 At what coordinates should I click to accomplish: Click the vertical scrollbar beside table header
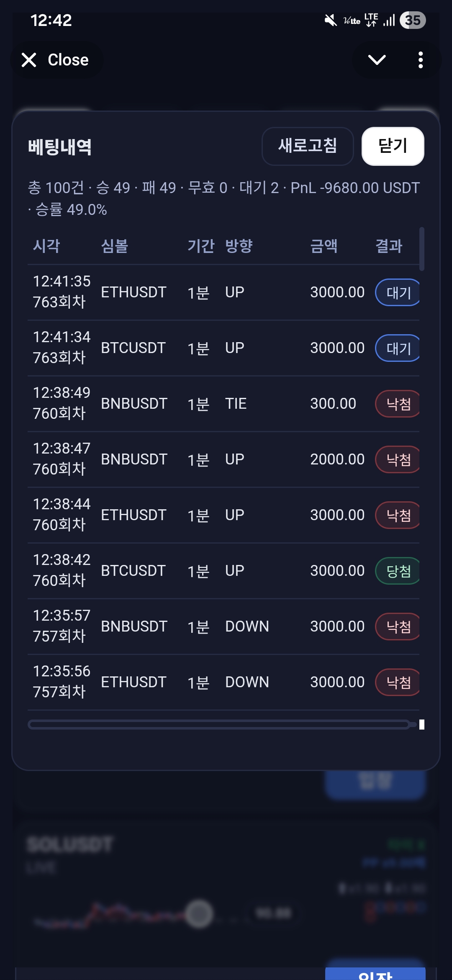click(x=422, y=249)
